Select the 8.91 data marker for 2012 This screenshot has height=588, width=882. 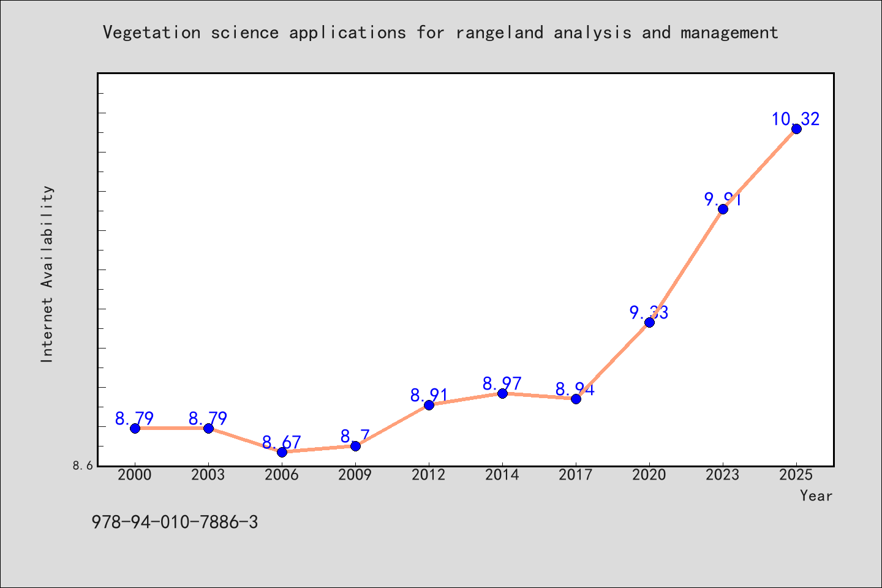pyautogui.click(x=429, y=405)
